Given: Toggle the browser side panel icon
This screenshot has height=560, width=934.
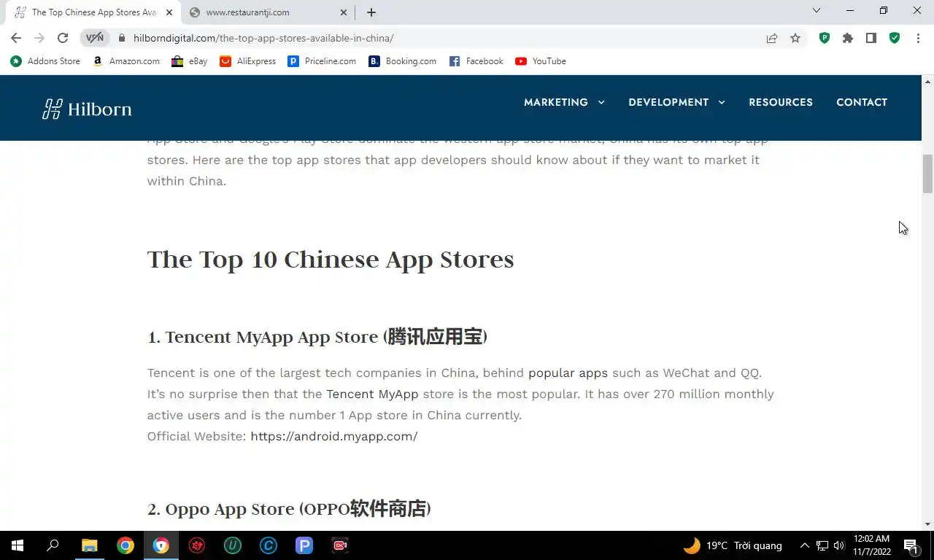Looking at the screenshot, I should 871,38.
